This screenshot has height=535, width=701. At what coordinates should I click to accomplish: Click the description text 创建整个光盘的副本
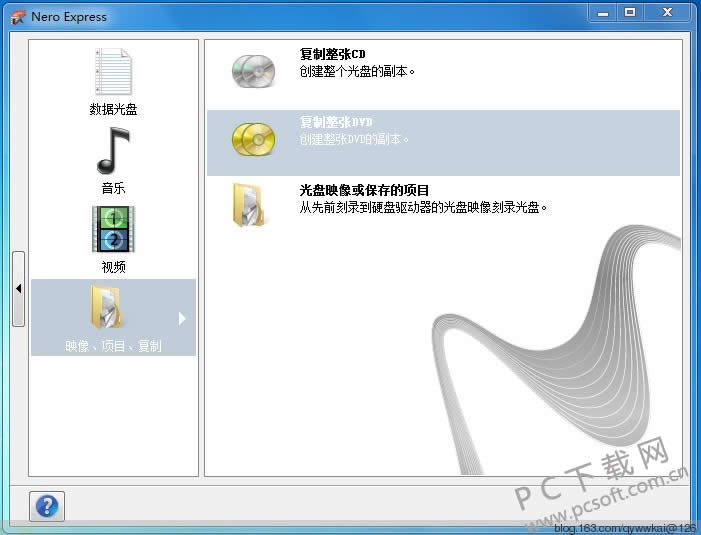click(x=357, y=72)
